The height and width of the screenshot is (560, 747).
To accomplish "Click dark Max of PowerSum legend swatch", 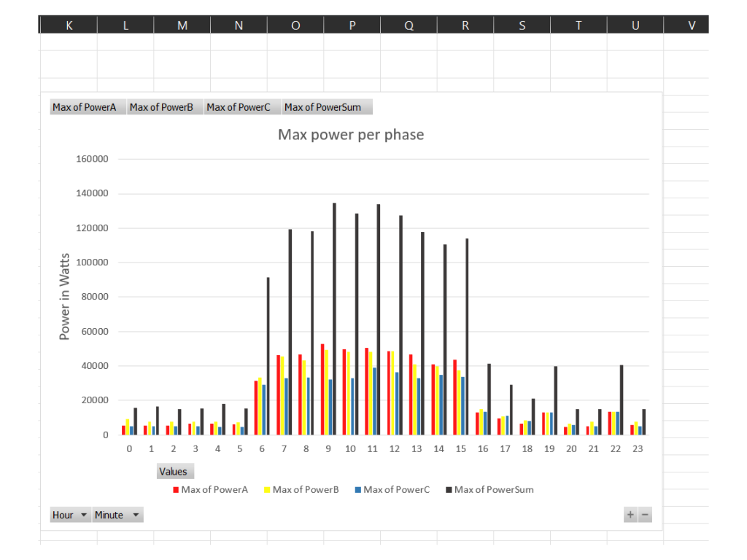I will [449, 489].
